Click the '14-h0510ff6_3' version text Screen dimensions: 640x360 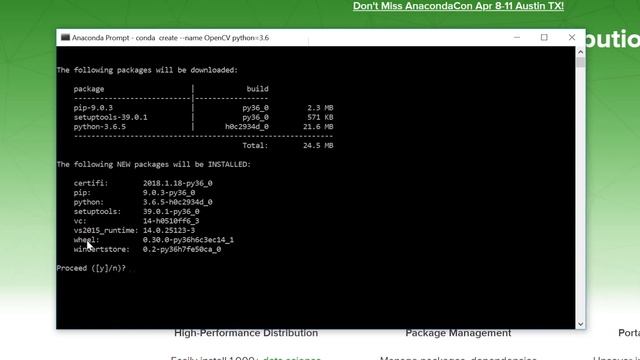[171, 221]
